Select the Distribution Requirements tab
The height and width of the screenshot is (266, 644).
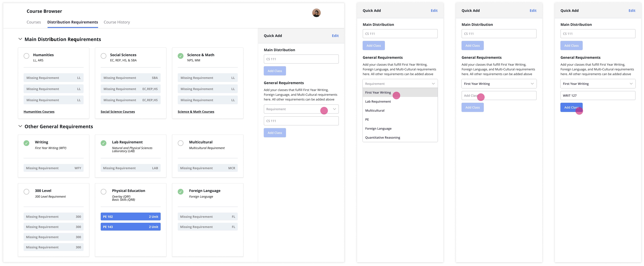pos(72,22)
